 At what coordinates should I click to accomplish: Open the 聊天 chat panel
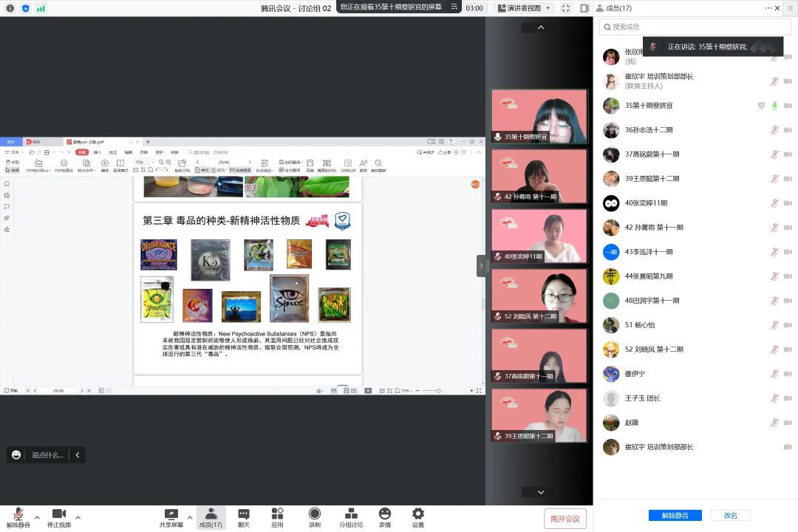tap(244, 514)
